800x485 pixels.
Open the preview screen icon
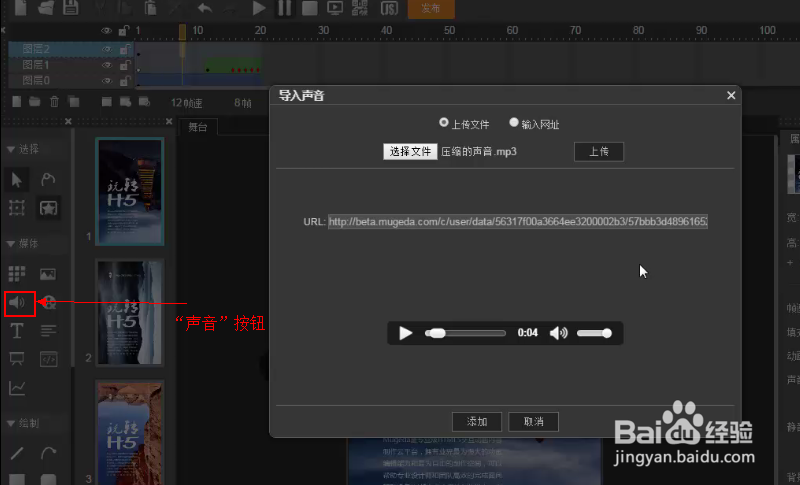coord(335,8)
